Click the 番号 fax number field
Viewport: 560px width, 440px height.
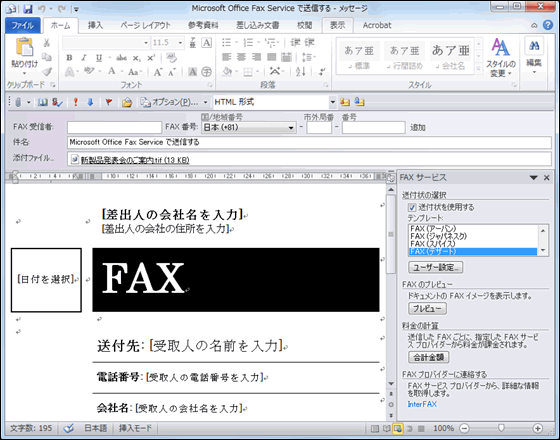pos(374,128)
